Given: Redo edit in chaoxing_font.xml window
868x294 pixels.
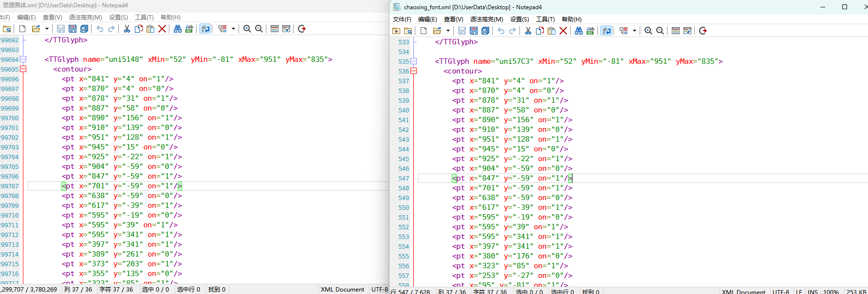Looking at the screenshot, I should click(x=513, y=31).
